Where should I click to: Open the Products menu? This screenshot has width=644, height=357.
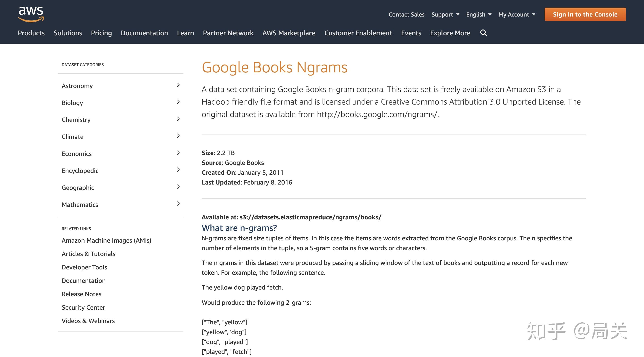coord(31,33)
